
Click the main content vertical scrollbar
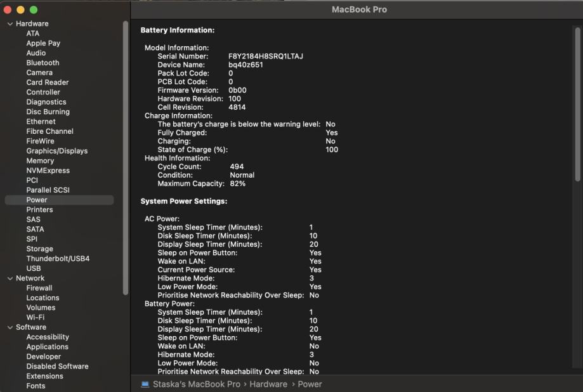577,105
